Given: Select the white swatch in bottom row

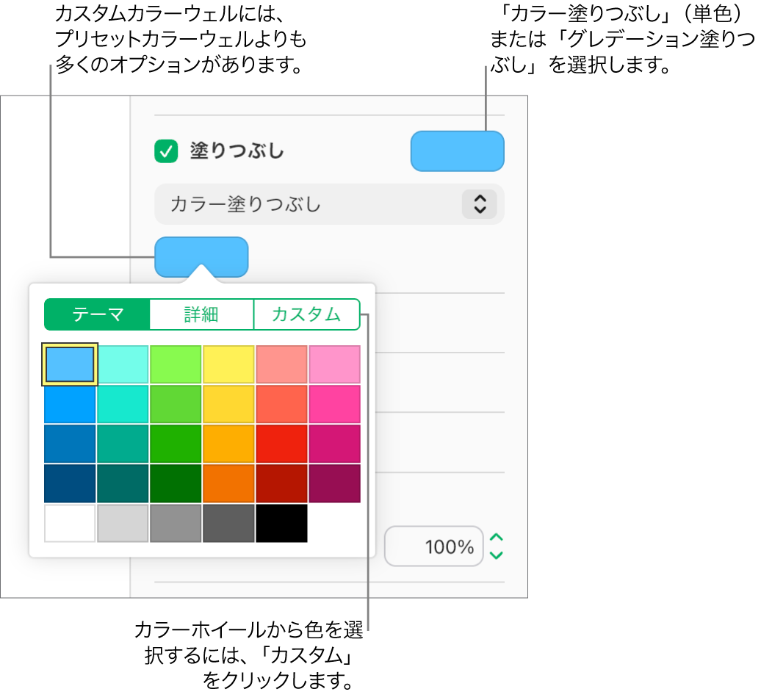Looking at the screenshot, I should click(70, 522).
